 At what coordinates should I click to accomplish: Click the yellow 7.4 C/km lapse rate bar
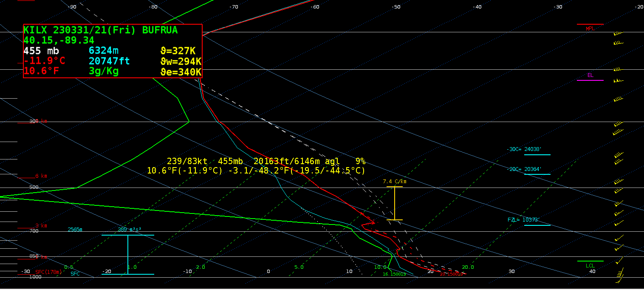coord(395,203)
